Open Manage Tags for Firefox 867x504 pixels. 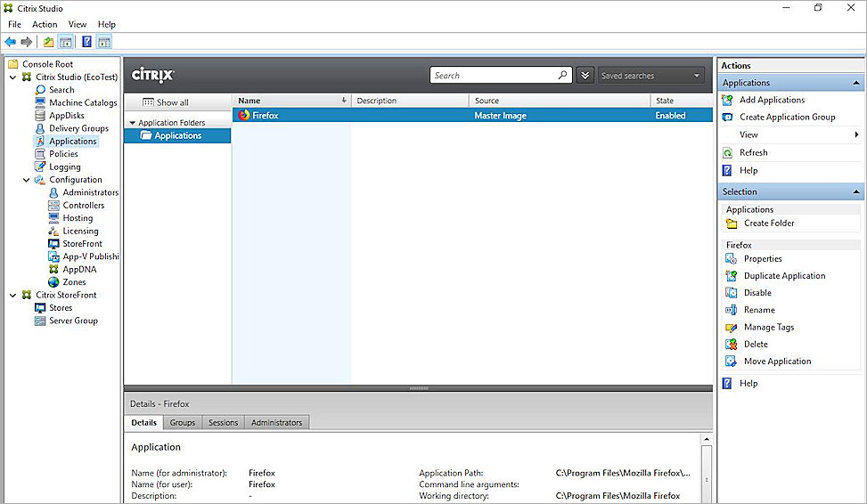click(768, 327)
